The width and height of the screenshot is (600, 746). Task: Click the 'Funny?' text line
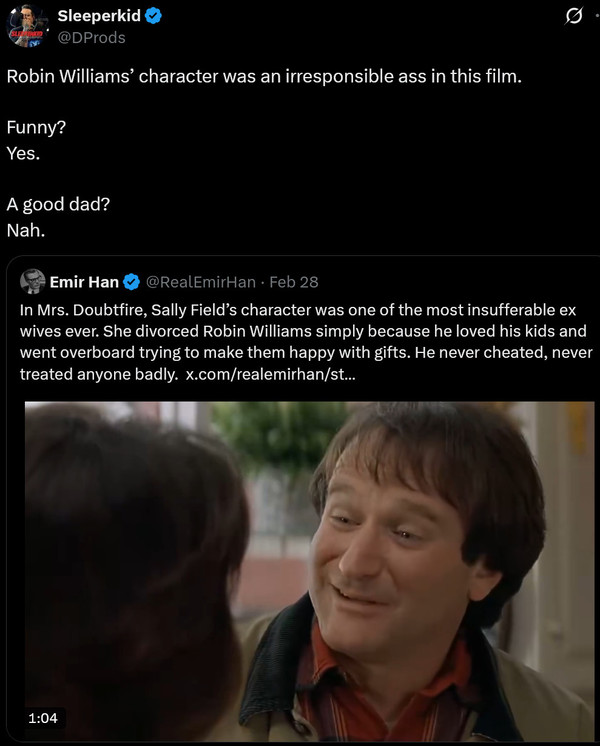pyautogui.click(x=36, y=128)
